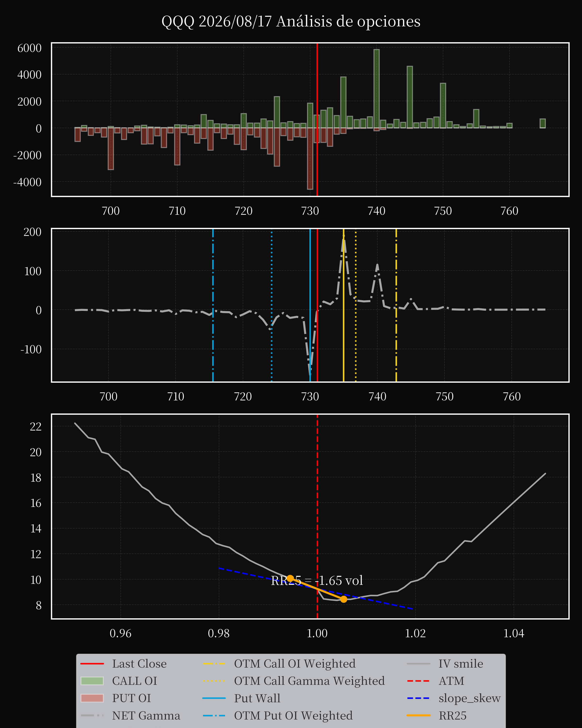Click the '6000' y-axis label on OI chart
This screenshot has width=582, height=728.
coord(29,48)
